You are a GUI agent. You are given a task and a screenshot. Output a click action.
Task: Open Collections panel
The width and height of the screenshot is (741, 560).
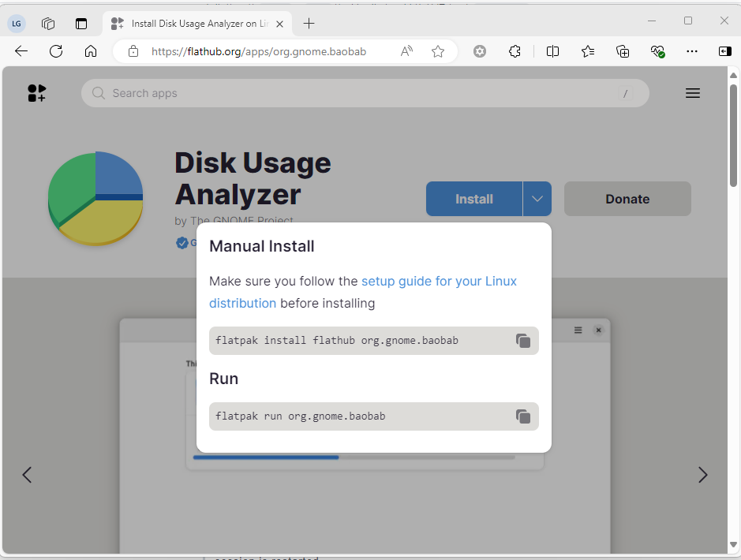(x=623, y=51)
